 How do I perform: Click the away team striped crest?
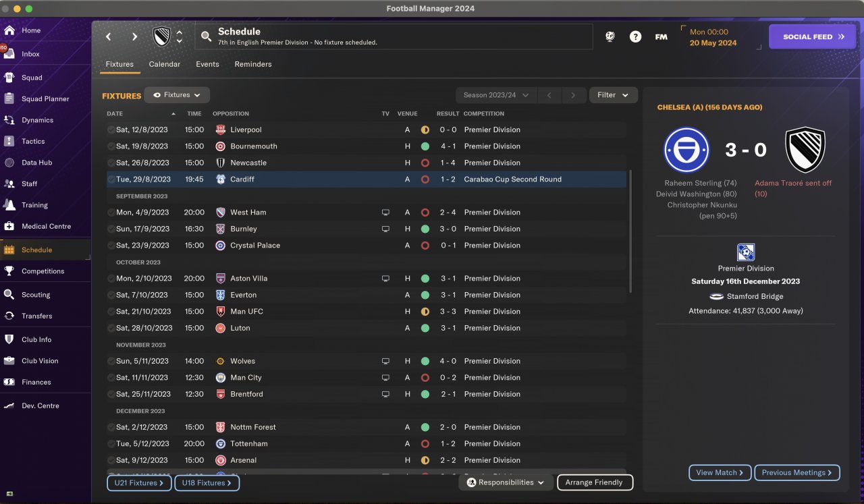click(x=805, y=150)
